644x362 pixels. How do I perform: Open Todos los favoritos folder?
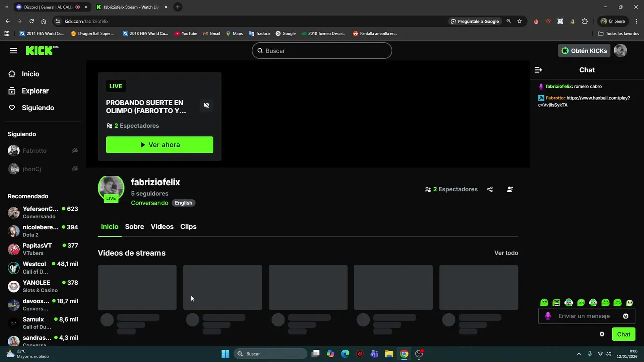(619, 34)
